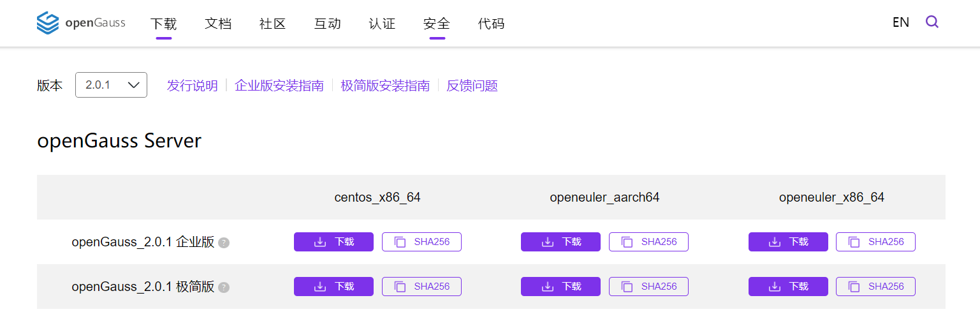Click help icon beside openGauss_2.0.1 企业版
The height and width of the screenshot is (328, 980).
tap(224, 242)
